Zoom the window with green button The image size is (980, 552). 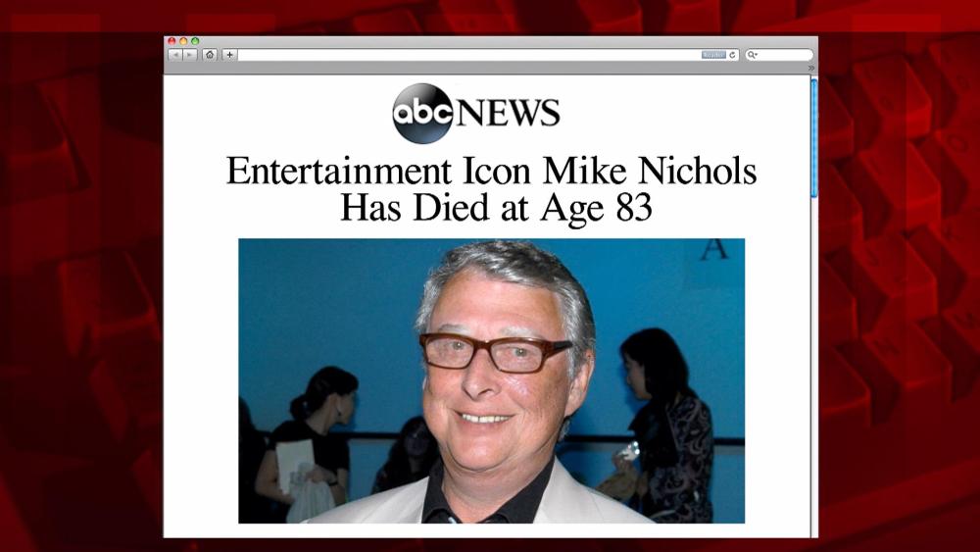195,41
